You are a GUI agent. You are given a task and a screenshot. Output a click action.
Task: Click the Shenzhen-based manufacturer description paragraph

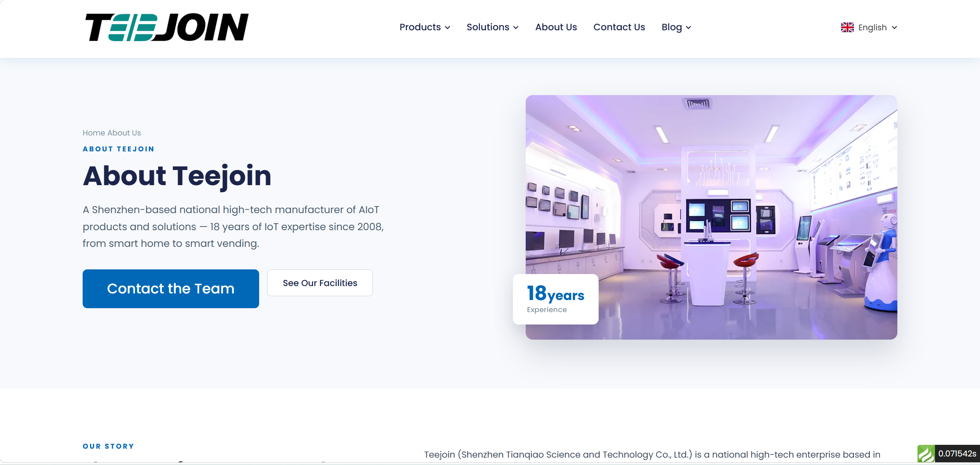pyautogui.click(x=233, y=227)
